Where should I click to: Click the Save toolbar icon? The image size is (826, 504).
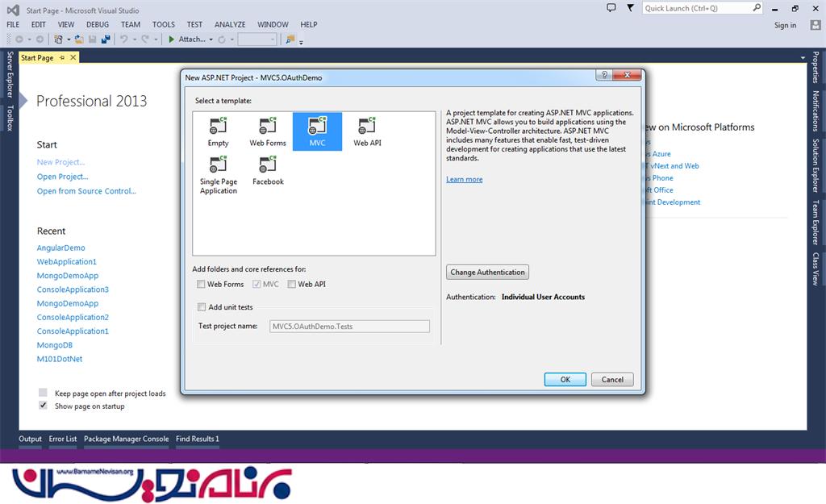pos(93,40)
